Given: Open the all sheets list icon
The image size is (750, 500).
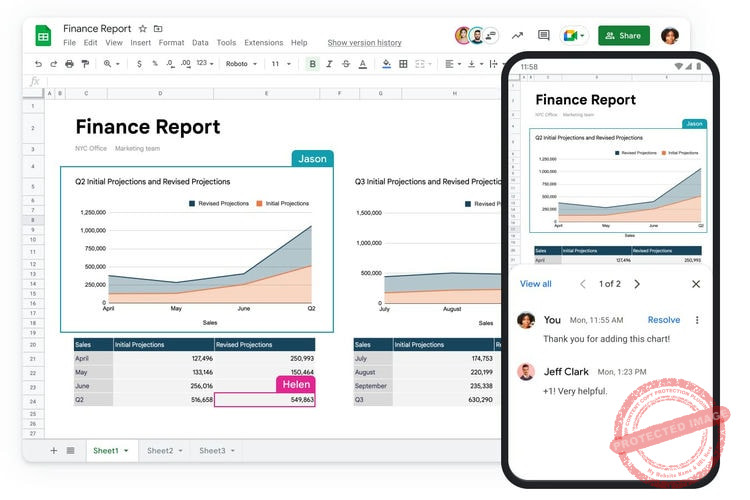Looking at the screenshot, I should coord(70,450).
